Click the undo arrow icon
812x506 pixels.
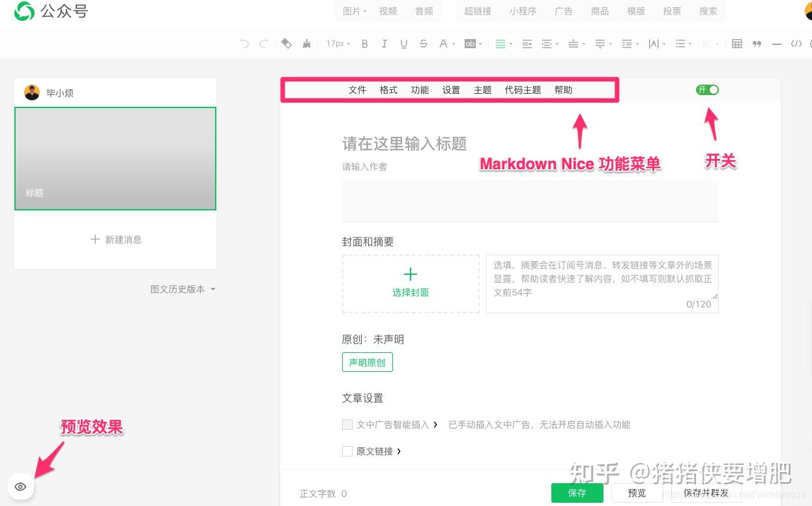click(x=244, y=44)
